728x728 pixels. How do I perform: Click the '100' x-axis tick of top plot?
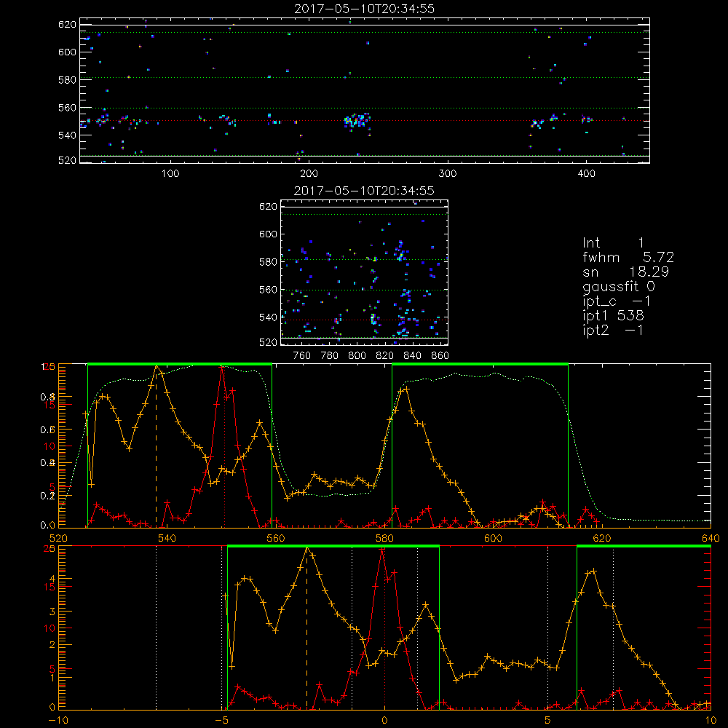click(x=170, y=174)
